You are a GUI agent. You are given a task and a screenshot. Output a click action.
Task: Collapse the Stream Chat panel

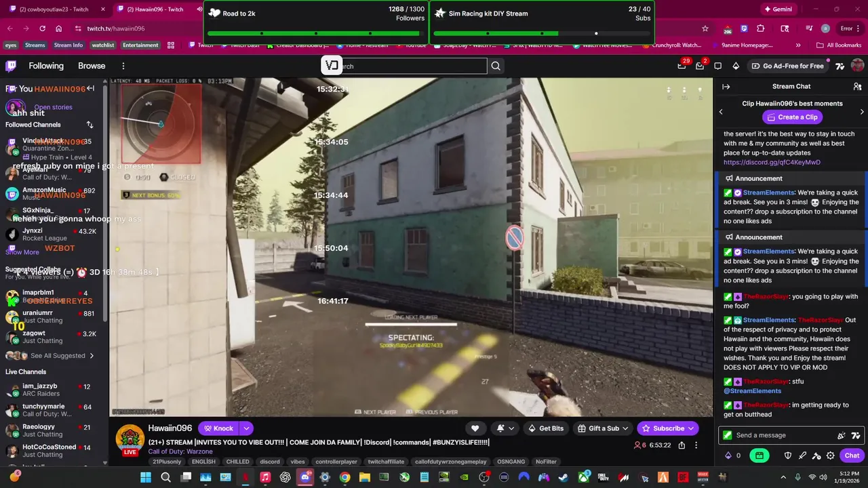pos(726,86)
